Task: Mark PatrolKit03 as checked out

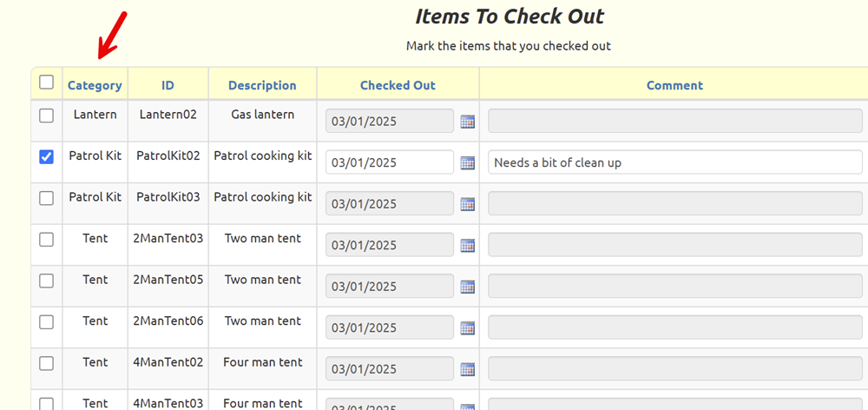Action: tap(47, 198)
